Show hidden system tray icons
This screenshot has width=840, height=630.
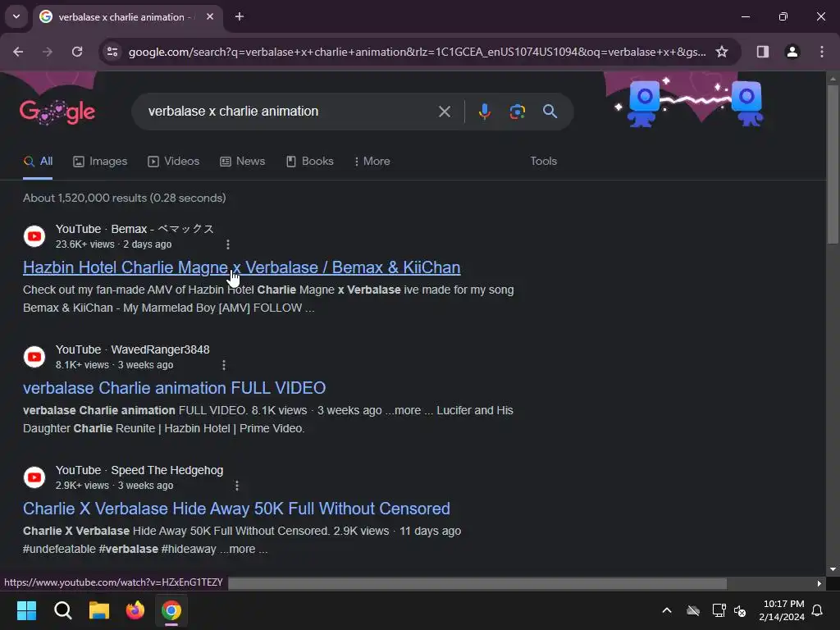[x=666, y=610]
